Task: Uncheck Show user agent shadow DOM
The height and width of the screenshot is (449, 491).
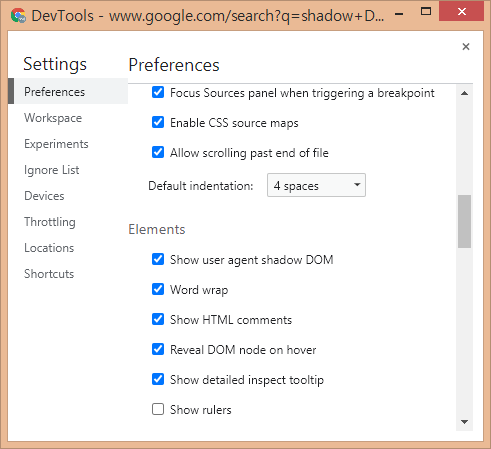Action: 158,259
